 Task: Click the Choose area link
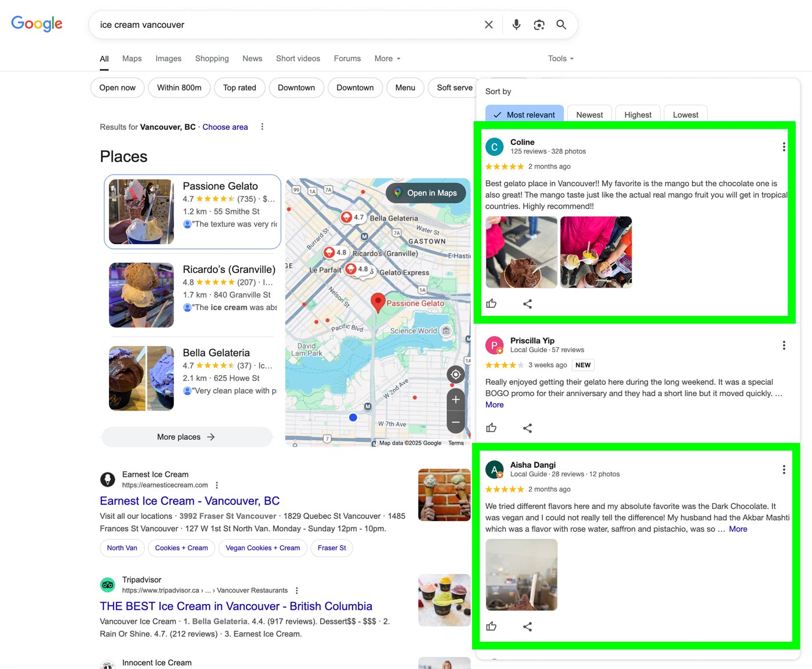click(225, 127)
